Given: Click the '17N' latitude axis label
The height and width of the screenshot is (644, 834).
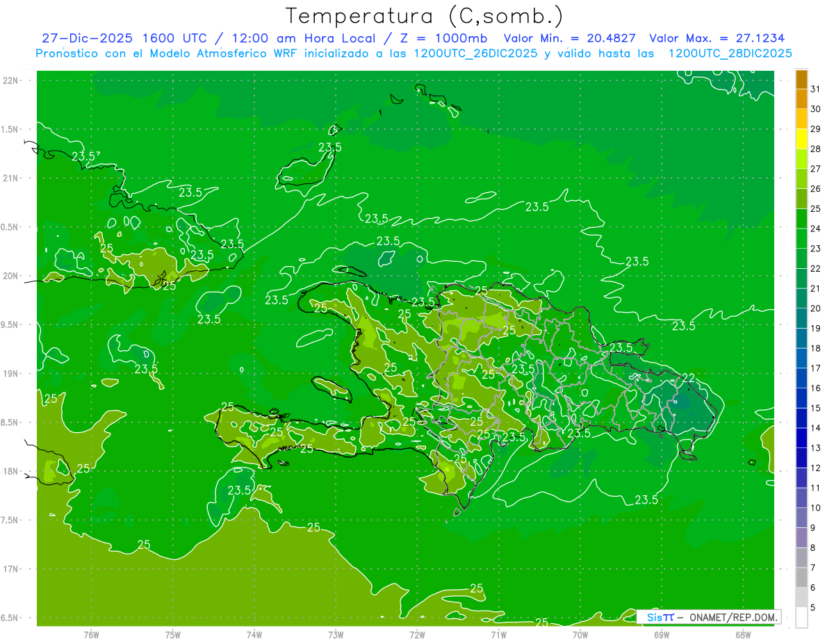Looking at the screenshot, I should pos(10,569).
